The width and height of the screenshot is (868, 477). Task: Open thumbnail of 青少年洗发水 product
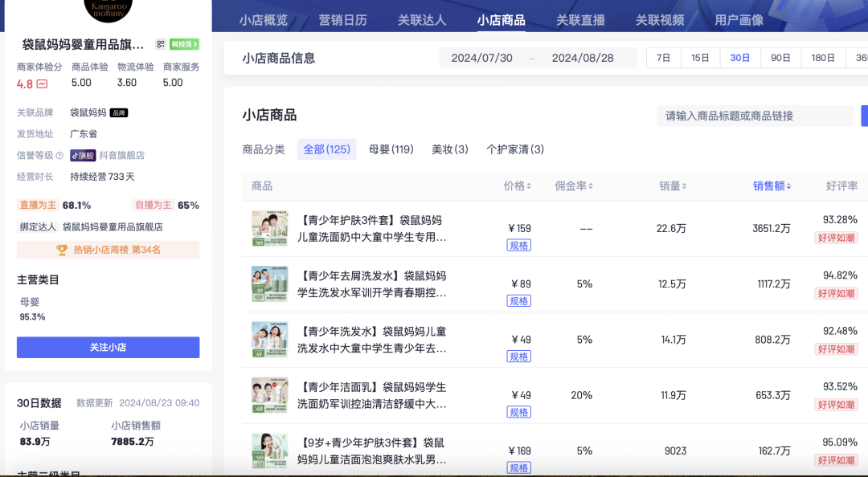(269, 340)
